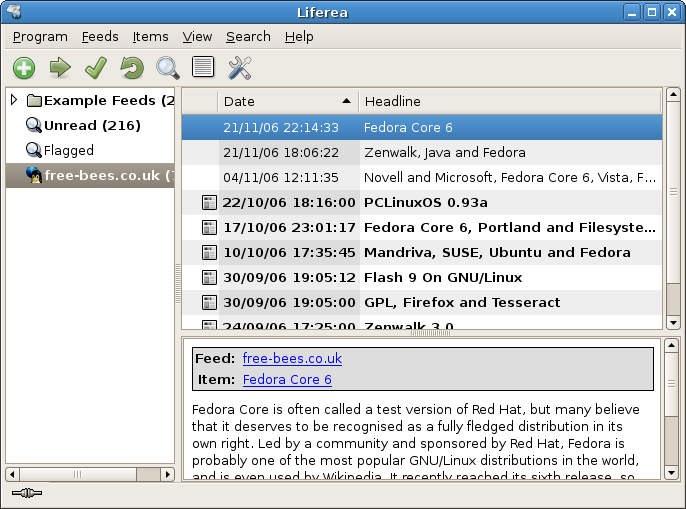Click the unread icon beside Mandriva, SUSE headline
Image resolution: width=686 pixels, height=509 pixels.
coord(209,253)
